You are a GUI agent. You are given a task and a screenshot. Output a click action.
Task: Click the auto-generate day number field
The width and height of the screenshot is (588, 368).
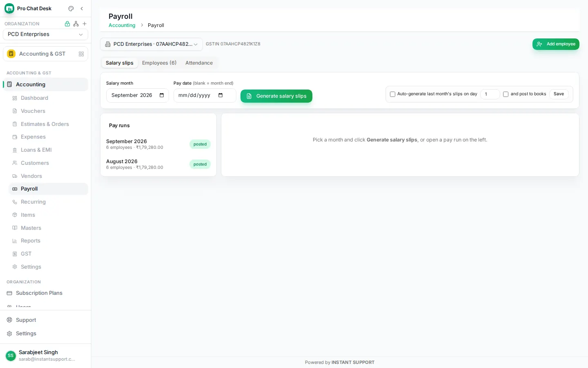(490, 94)
